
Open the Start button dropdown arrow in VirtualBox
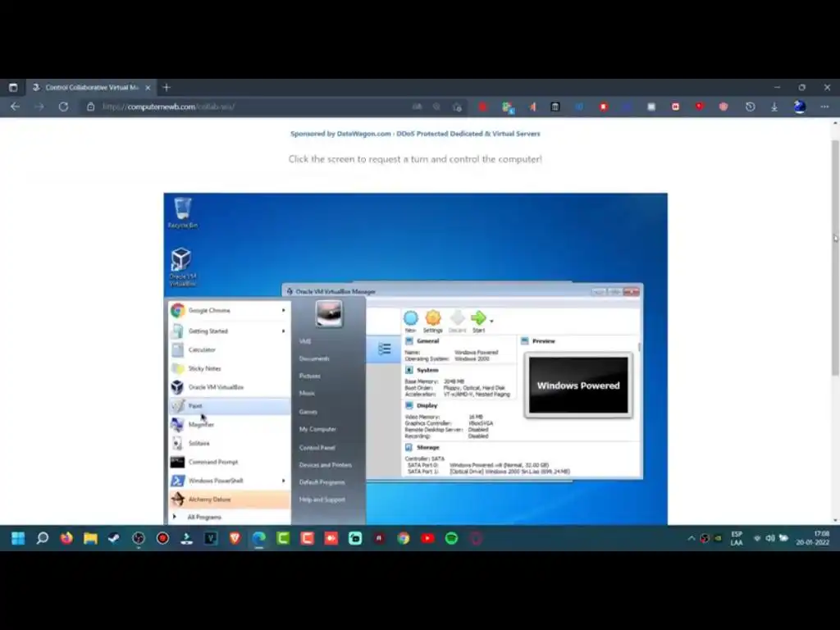click(x=491, y=322)
